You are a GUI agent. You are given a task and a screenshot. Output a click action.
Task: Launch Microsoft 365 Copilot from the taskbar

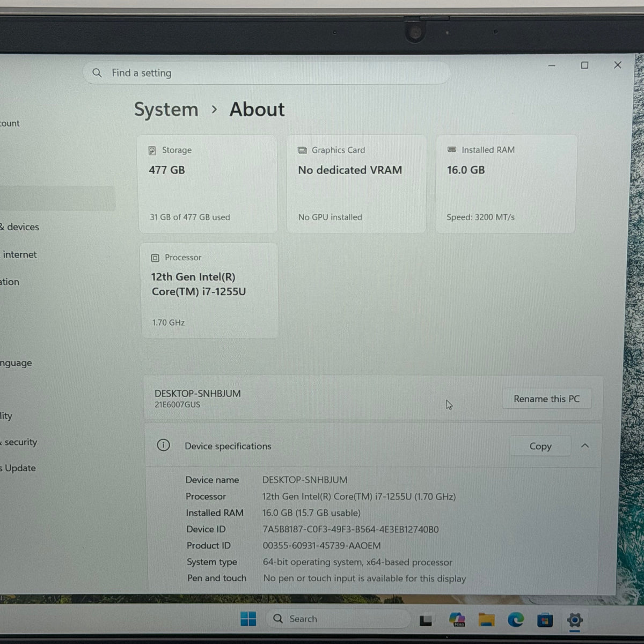pos(457,619)
